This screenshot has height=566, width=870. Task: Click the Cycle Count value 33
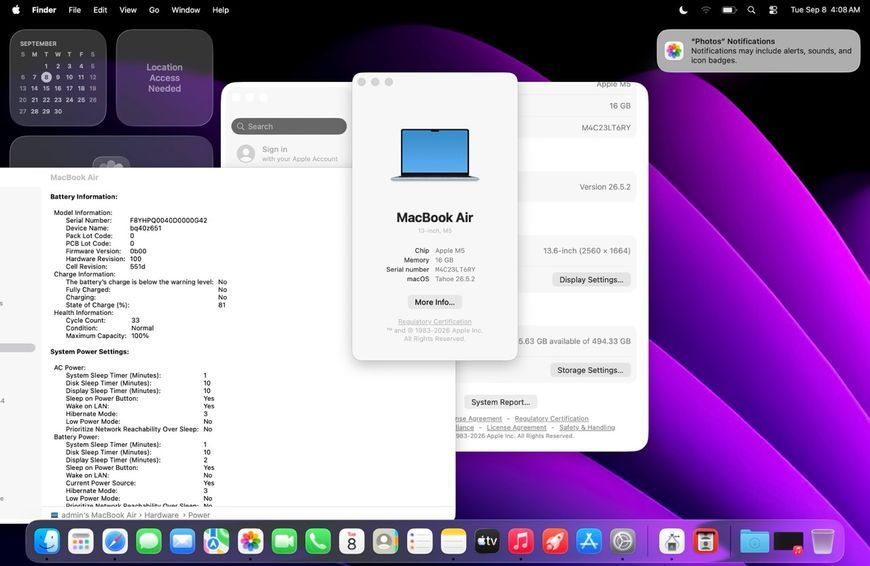135,320
